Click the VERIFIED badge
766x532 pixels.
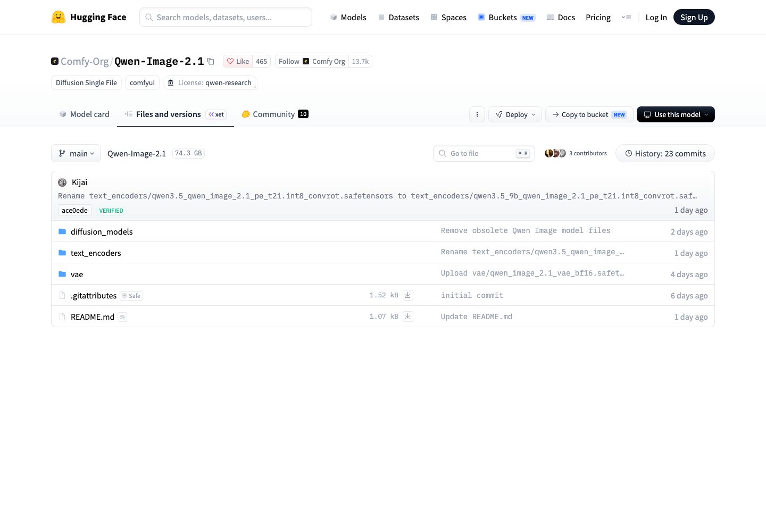coord(111,211)
